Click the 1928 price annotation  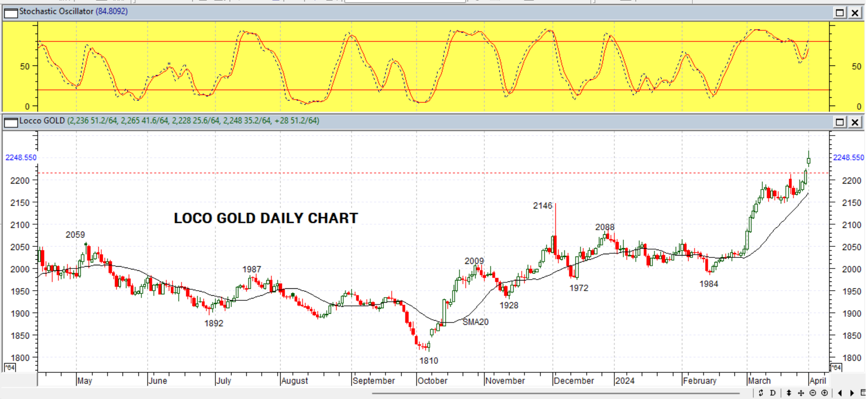point(509,305)
